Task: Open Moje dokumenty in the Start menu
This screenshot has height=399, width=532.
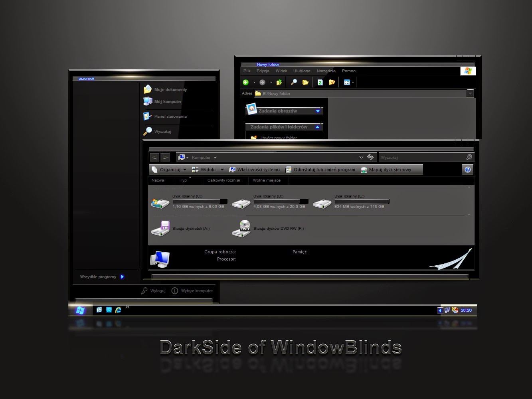Action: pyautogui.click(x=166, y=89)
